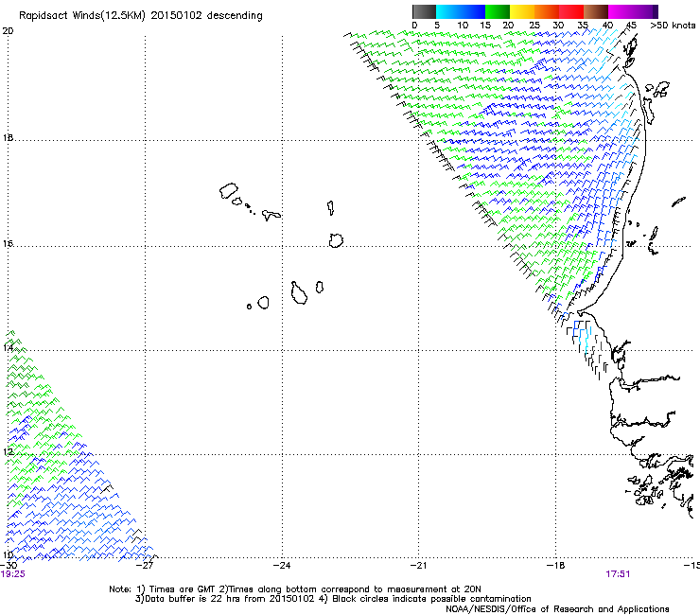Click the legend tick label 25
This screenshot has height=615, width=700.
click(534, 26)
